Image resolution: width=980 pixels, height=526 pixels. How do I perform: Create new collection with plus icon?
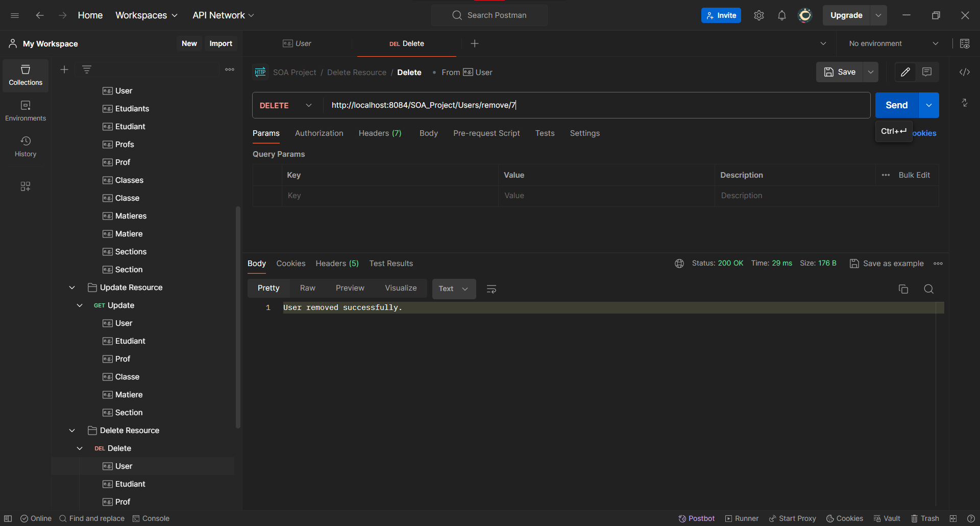[x=64, y=69]
